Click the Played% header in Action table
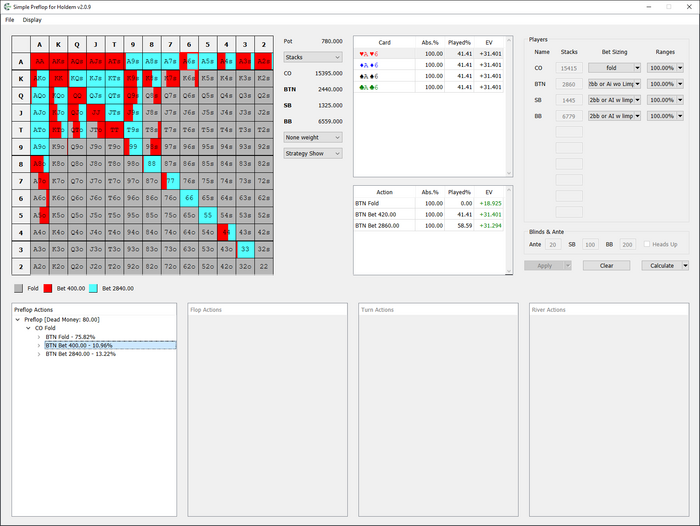 tap(459, 192)
